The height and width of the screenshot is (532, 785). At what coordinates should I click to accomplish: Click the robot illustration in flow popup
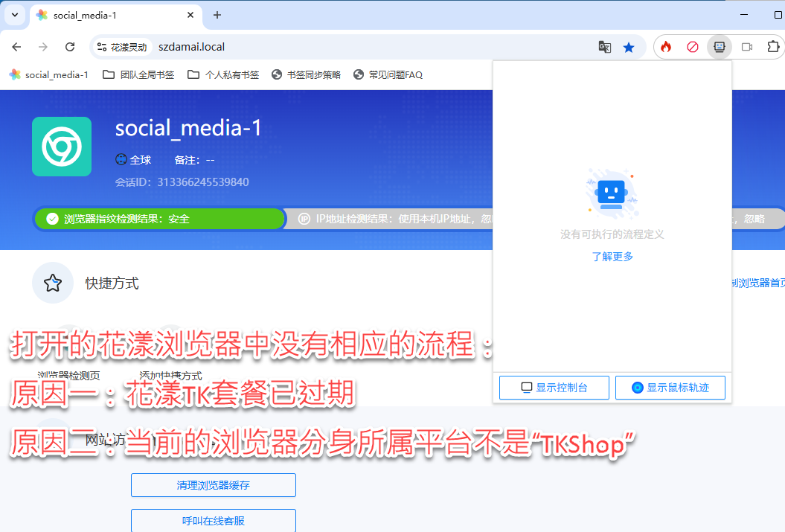pyautogui.click(x=612, y=194)
